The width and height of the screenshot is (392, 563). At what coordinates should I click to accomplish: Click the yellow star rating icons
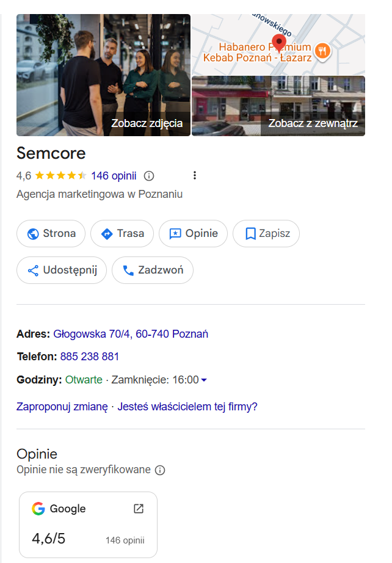(60, 176)
